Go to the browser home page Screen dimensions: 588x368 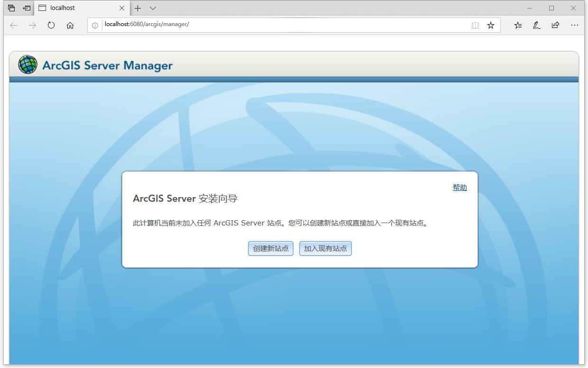pyautogui.click(x=70, y=25)
